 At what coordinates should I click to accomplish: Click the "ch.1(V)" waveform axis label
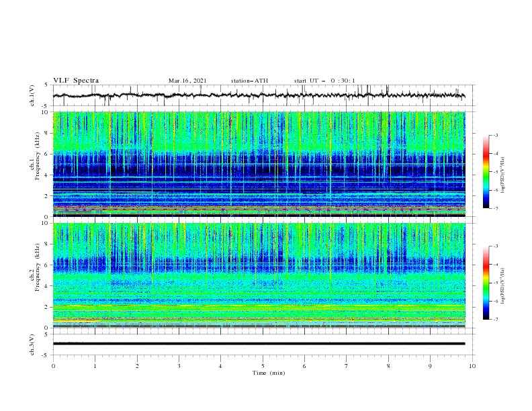[x=32, y=95]
